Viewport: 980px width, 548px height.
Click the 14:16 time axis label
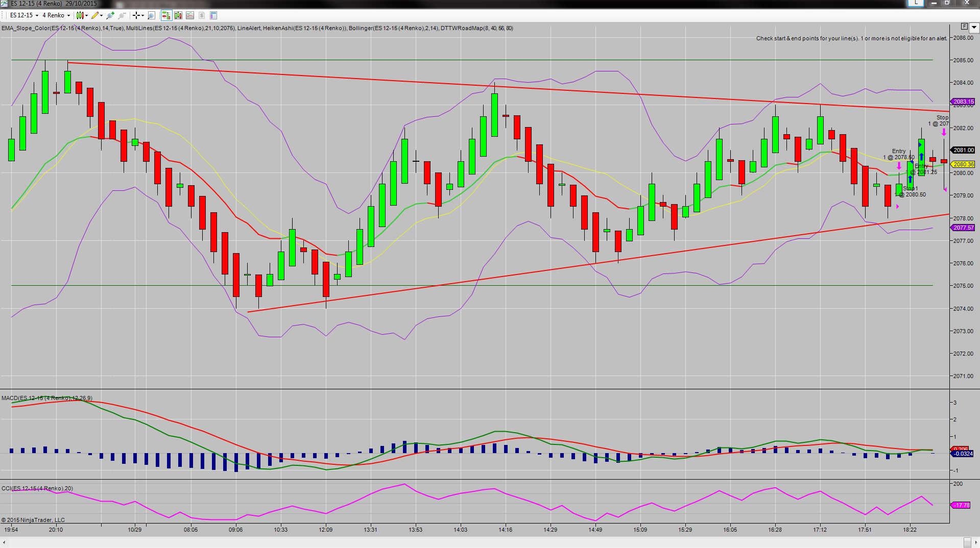pos(506,530)
